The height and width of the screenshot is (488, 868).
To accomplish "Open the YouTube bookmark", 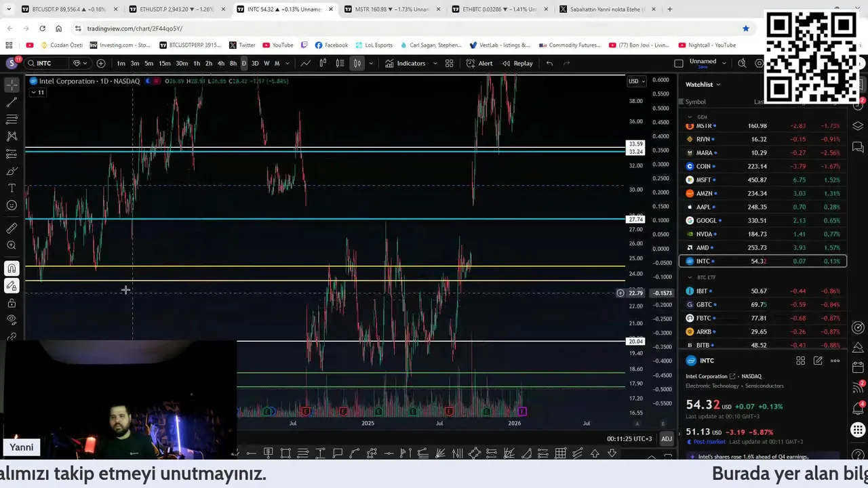I will [278, 45].
